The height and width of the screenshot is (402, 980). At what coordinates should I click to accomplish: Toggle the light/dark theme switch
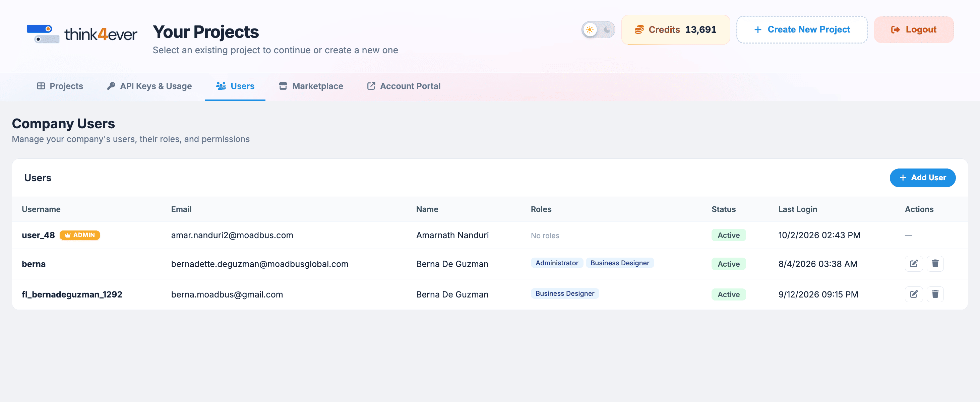(x=598, y=30)
